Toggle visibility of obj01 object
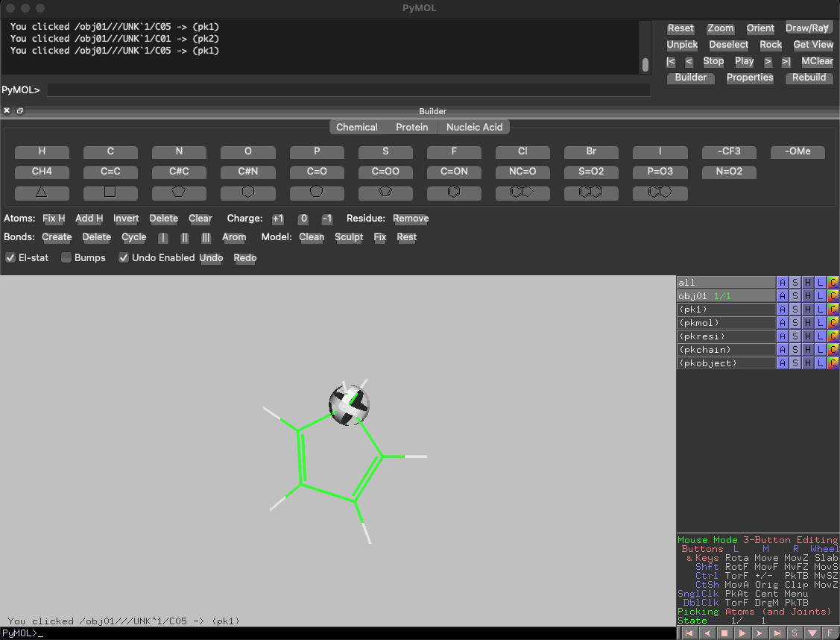Image resolution: width=840 pixels, height=640 pixels. pos(726,296)
